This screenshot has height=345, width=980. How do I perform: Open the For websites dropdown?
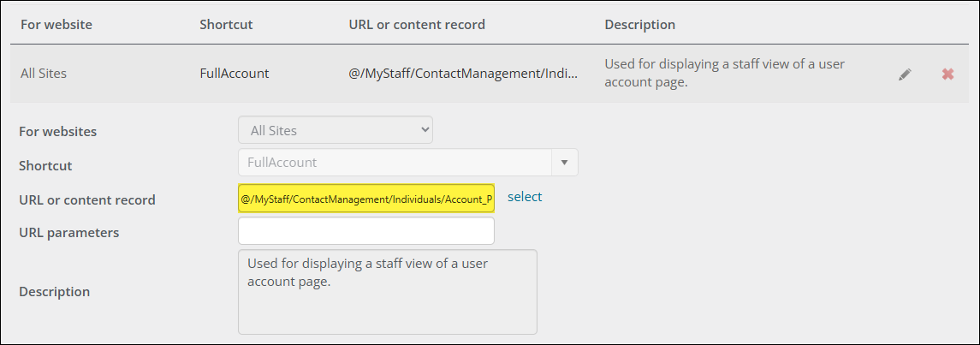tap(335, 131)
